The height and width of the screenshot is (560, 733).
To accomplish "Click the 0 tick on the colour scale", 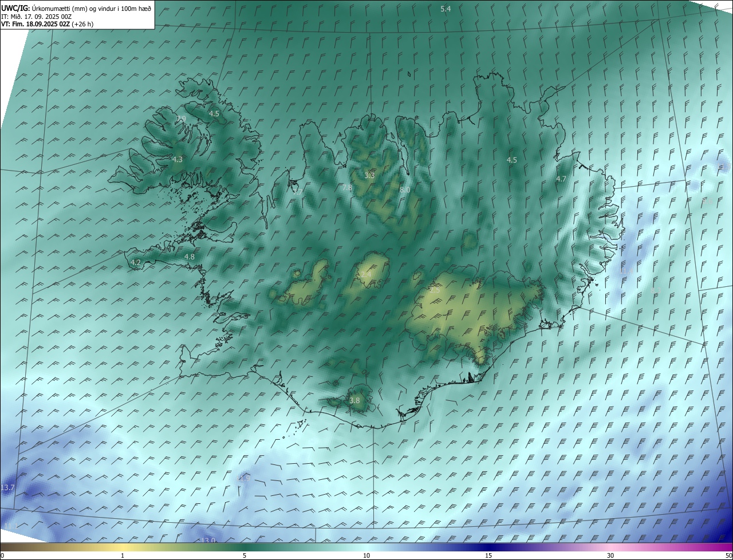I will (2, 556).
